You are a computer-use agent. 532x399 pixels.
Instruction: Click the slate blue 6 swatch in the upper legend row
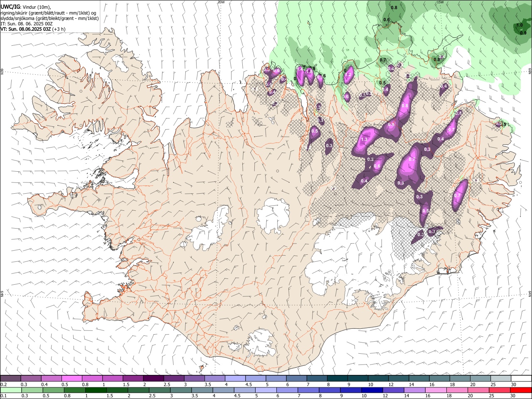pos(297,378)
